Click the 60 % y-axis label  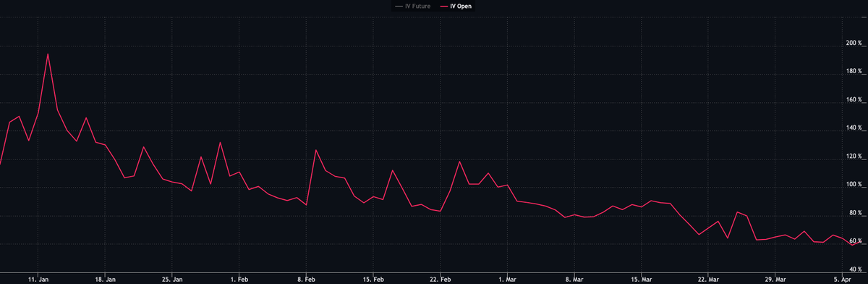pos(856,241)
